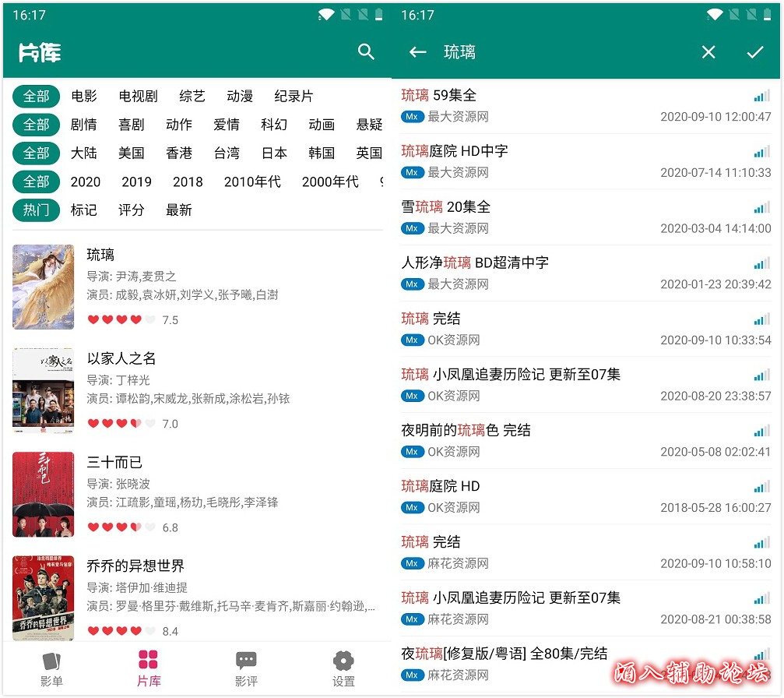Choose the 动作 genre filter
The image size is (784, 698).
178,125
